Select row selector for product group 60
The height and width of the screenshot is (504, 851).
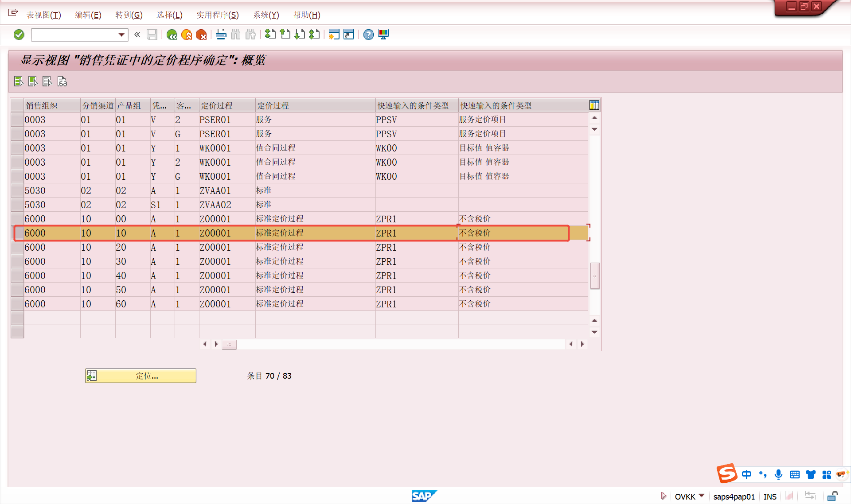pos(17,304)
